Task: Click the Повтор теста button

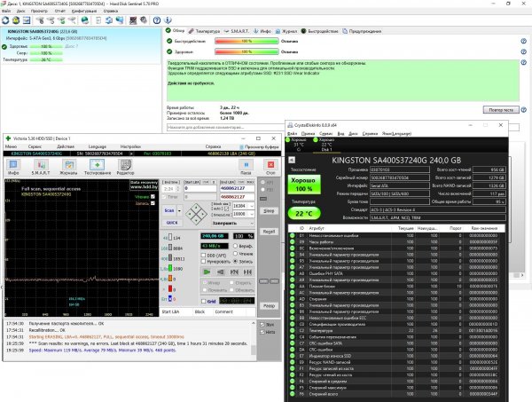Action: [x=500, y=108]
